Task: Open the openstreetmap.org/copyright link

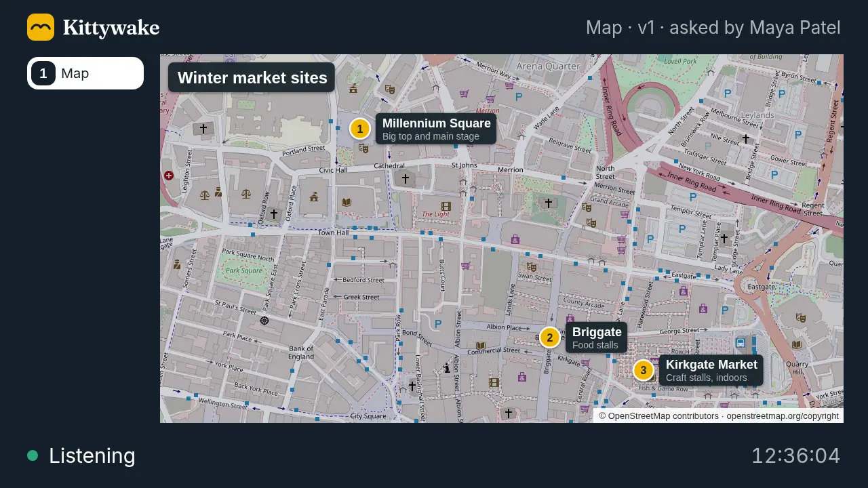Action: [x=783, y=415]
